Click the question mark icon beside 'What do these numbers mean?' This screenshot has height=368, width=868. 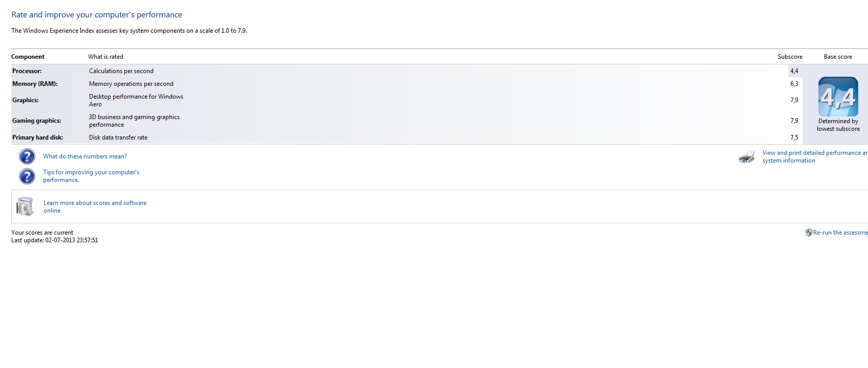pos(27,156)
